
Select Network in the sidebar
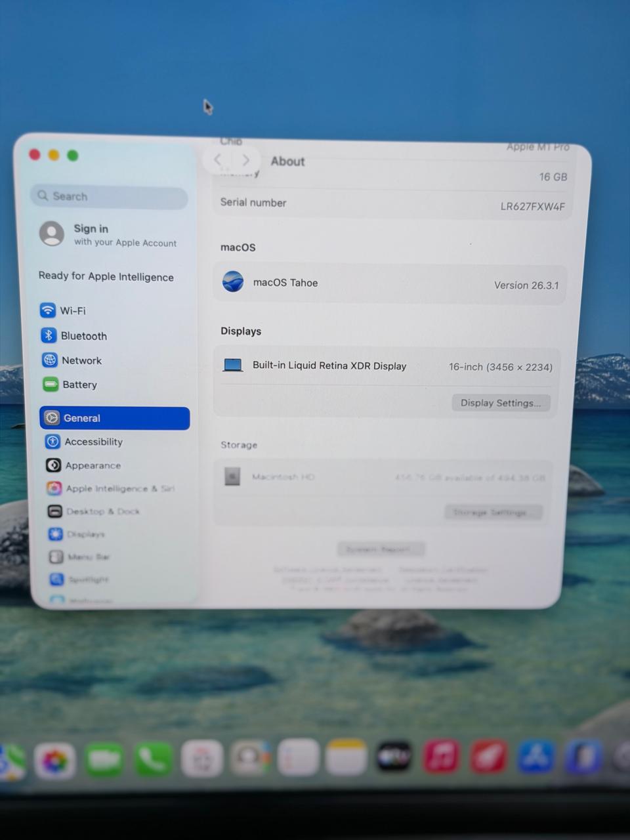72,360
